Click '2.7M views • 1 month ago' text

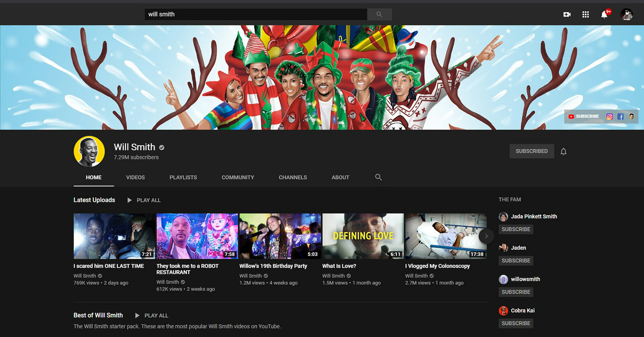(434, 283)
